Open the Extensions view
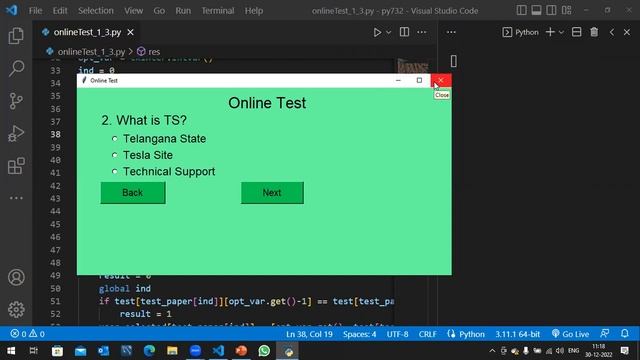This screenshot has width=640, height=360. click(16, 166)
